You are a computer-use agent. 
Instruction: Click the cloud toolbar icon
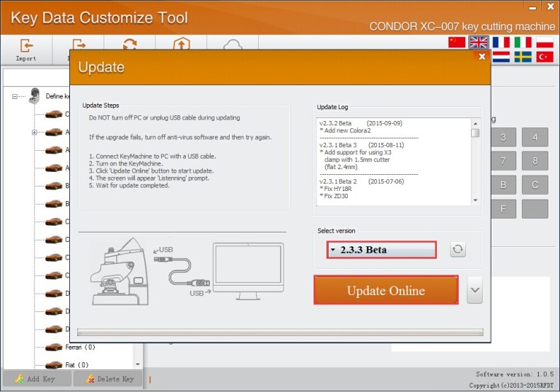[x=233, y=44]
